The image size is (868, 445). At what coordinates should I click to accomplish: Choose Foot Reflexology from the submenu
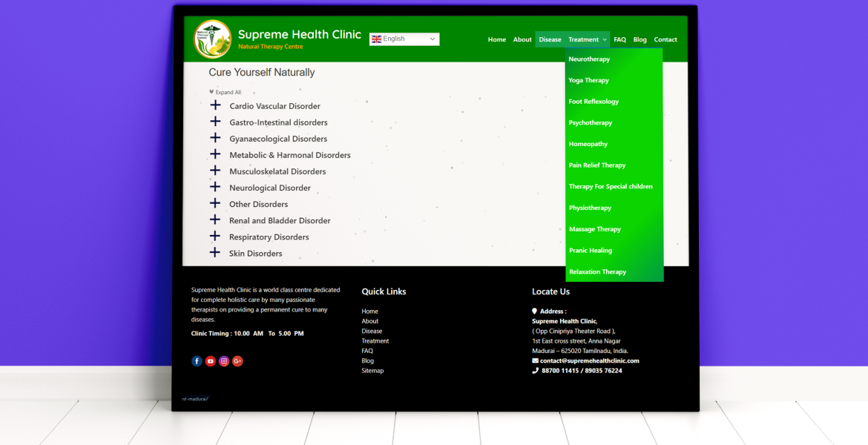pos(594,102)
